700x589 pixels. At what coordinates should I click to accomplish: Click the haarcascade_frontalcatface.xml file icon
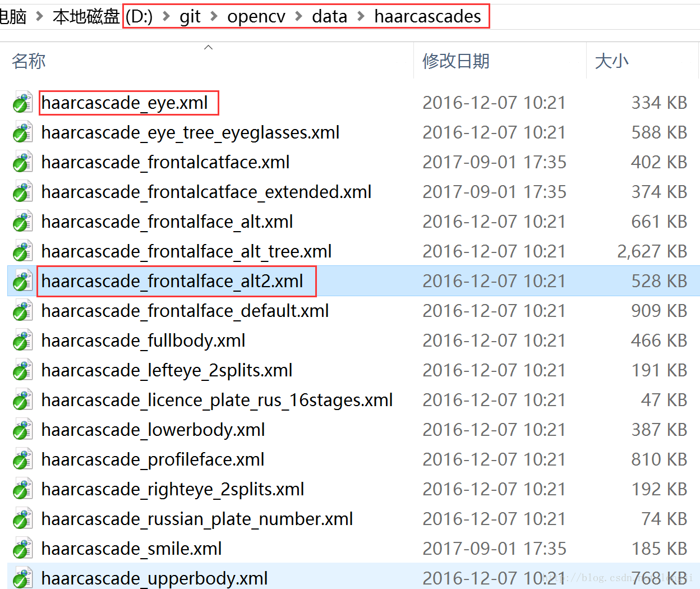[22, 162]
